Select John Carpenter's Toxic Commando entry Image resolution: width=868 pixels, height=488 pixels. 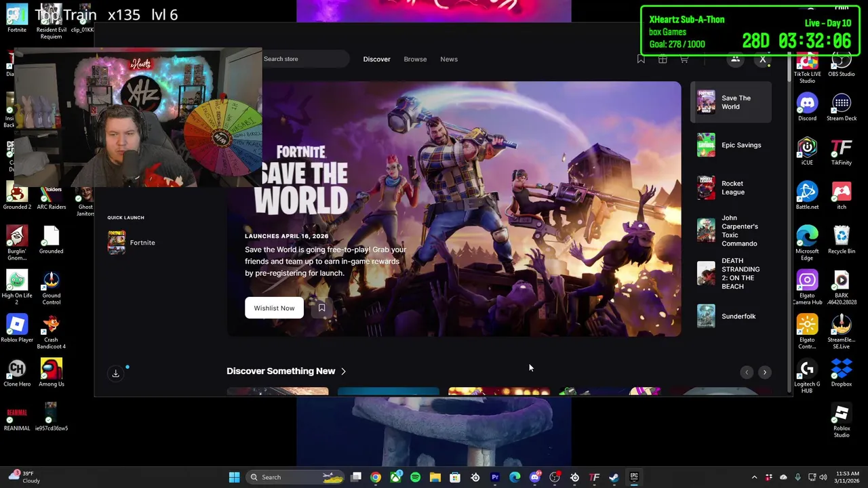[731, 230]
